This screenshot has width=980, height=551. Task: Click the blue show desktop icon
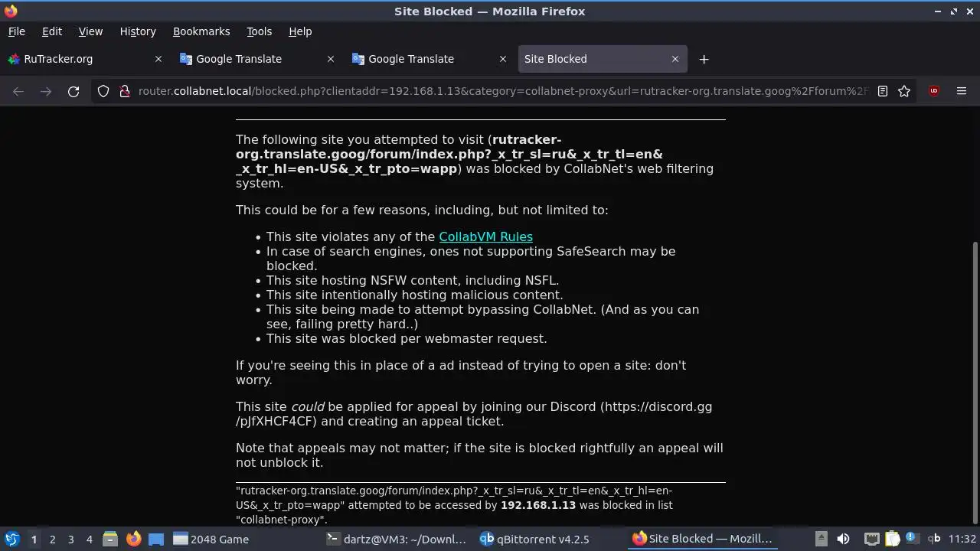click(x=156, y=539)
